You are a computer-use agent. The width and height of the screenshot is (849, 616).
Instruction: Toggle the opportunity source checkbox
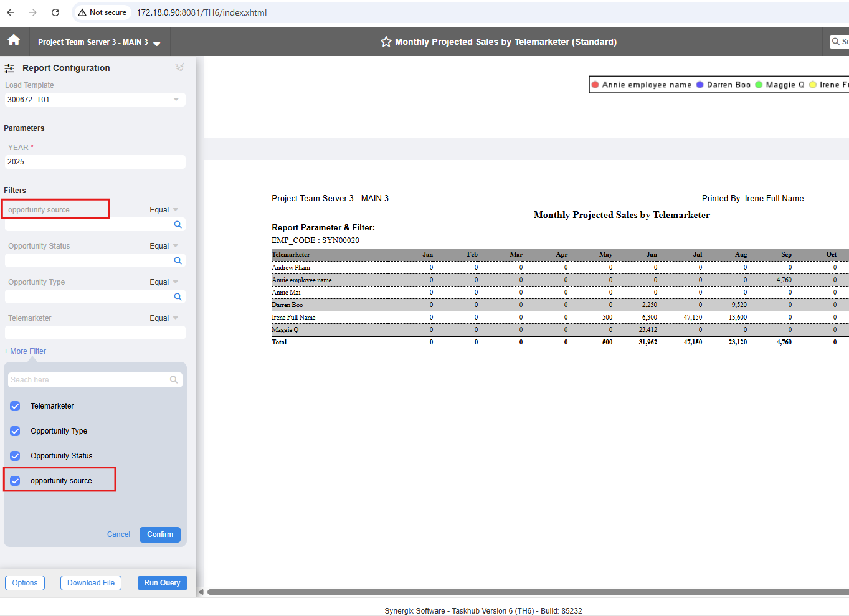(x=16, y=481)
